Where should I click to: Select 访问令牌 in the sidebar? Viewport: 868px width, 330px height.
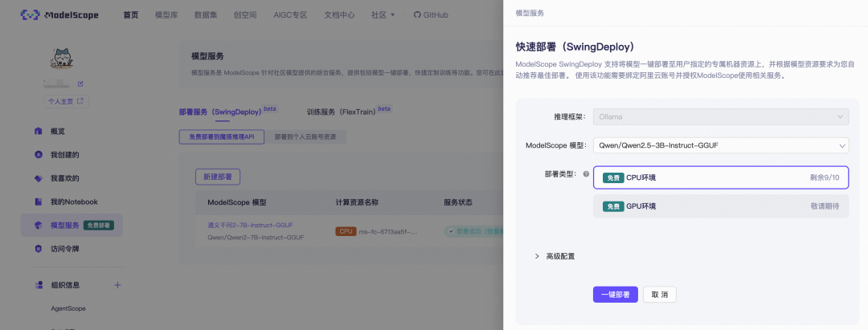coord(65,249)
